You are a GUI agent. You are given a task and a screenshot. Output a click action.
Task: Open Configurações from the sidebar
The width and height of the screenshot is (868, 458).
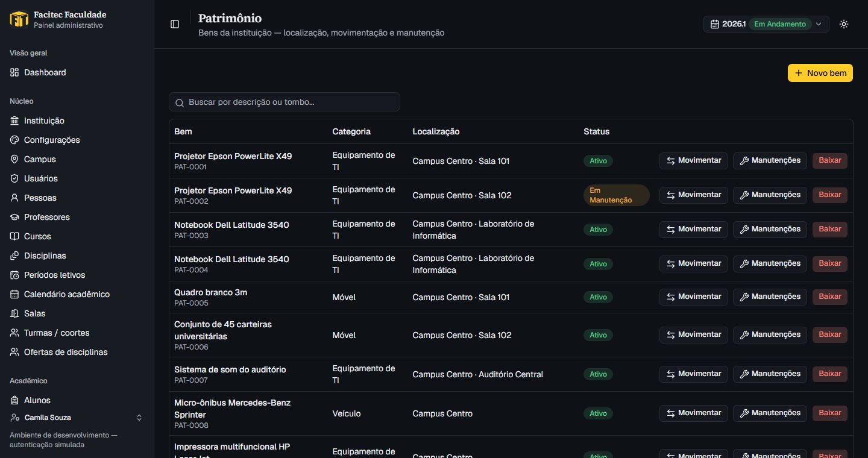(77, 140)
